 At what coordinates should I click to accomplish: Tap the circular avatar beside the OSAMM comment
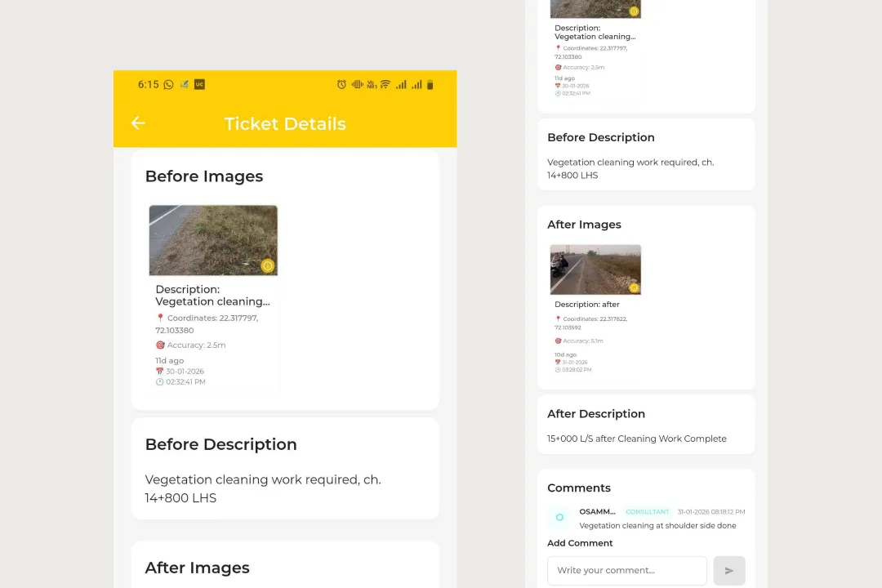click(x=559, y=518)
